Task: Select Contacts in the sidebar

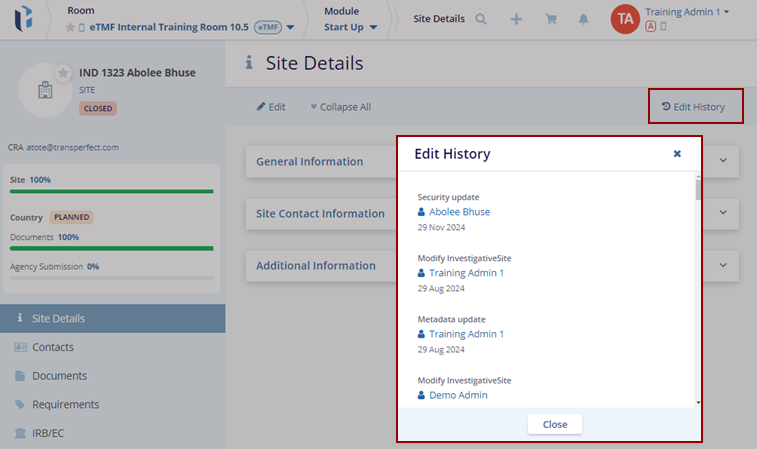Action: pyautogui.click(x=53, y=347)
